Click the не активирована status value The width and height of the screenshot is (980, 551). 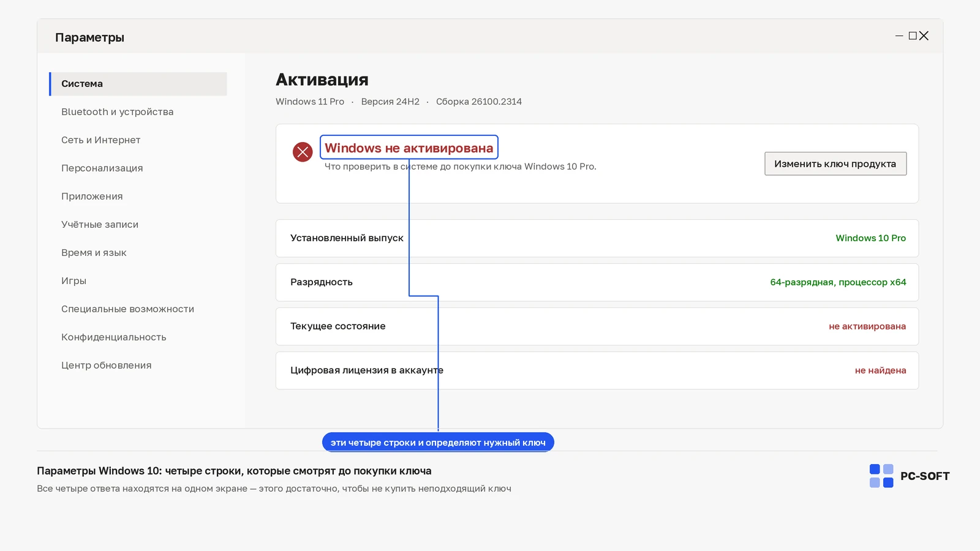point(867,326)
